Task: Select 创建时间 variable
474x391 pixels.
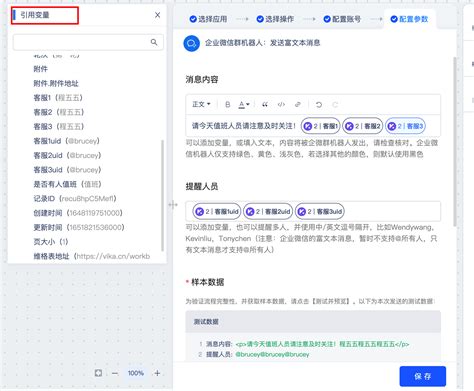Action: [x=78, y=213]
